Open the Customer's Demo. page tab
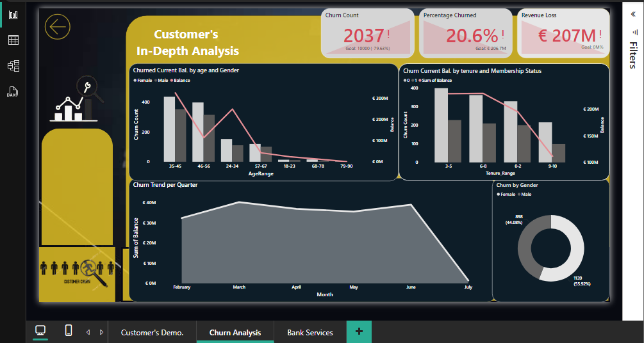The image size is (644, 343). point(152,332)
